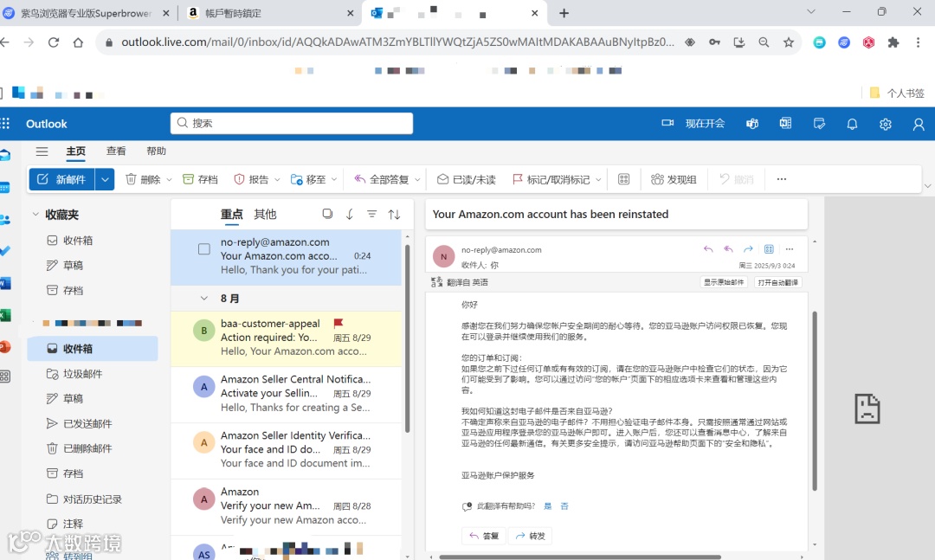The height and width of the screenshot is (560, 935).
Task: Collapse the August (8 月) message group
Action: [204, 299]
